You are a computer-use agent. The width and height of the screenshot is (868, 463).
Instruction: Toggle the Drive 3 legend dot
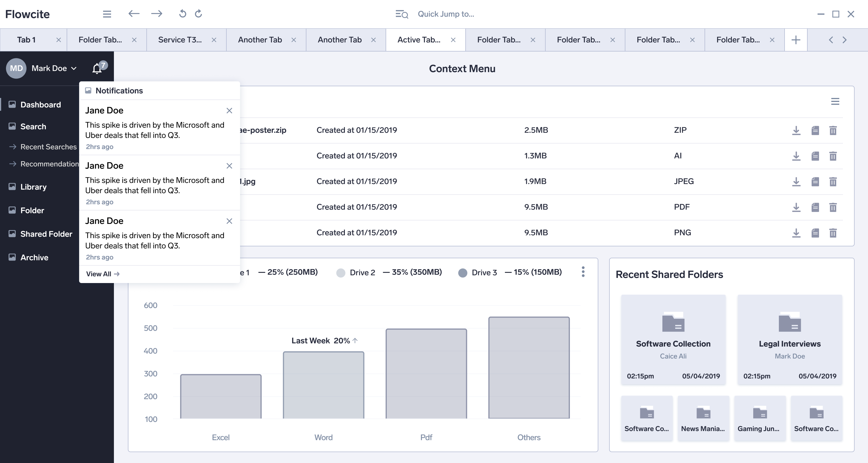[x=463, y=273]
